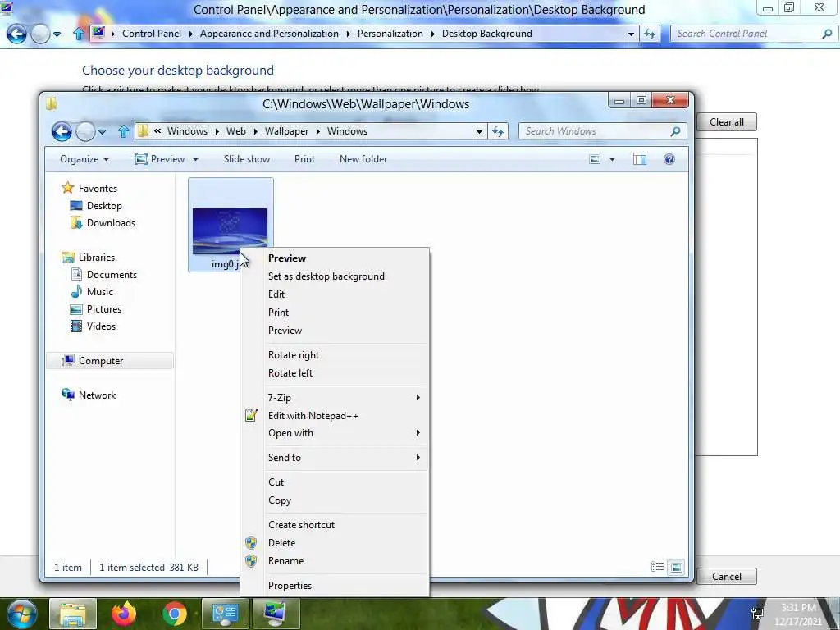Image resolution: width=840 pixels, height=630 pixels.
Task: Click Personalization in Control Panel breadcrumb
Action: point(390,34)
